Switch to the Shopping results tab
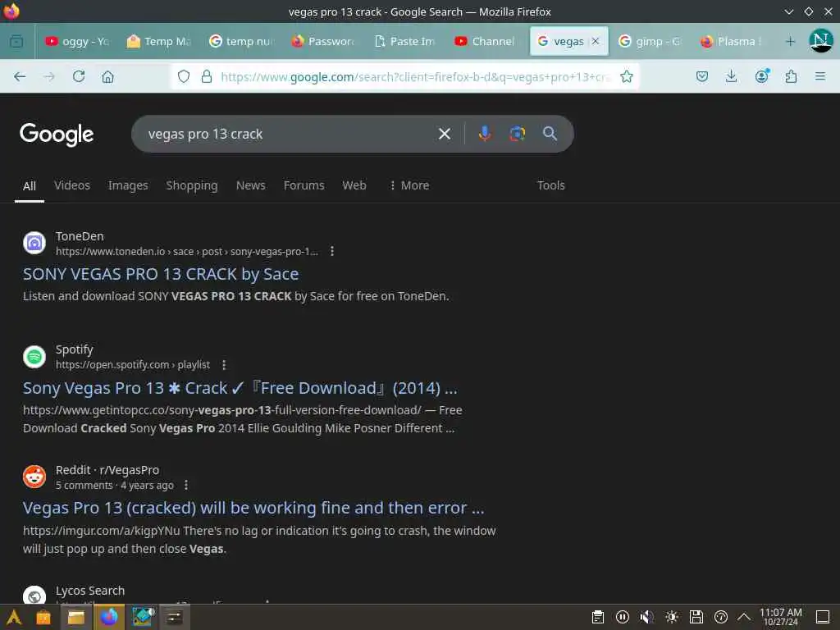This screenshot has width=840, height=630. [192, 185]
